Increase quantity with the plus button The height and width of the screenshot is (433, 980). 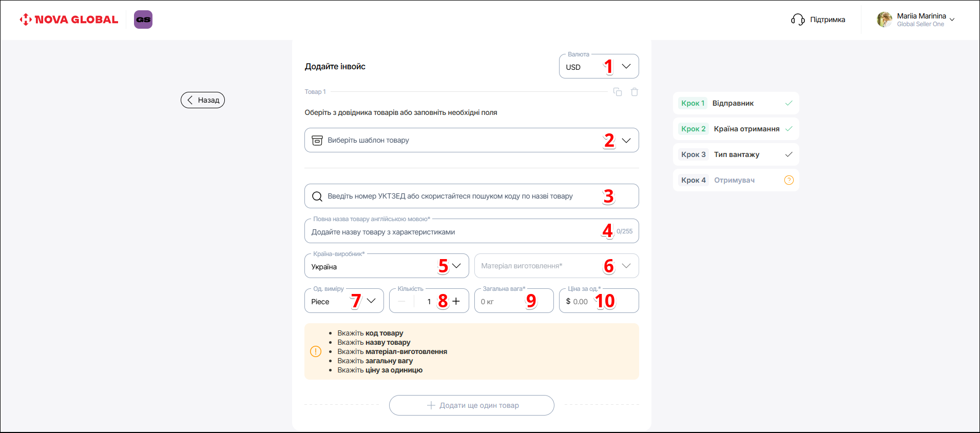(x=456, y=301)
